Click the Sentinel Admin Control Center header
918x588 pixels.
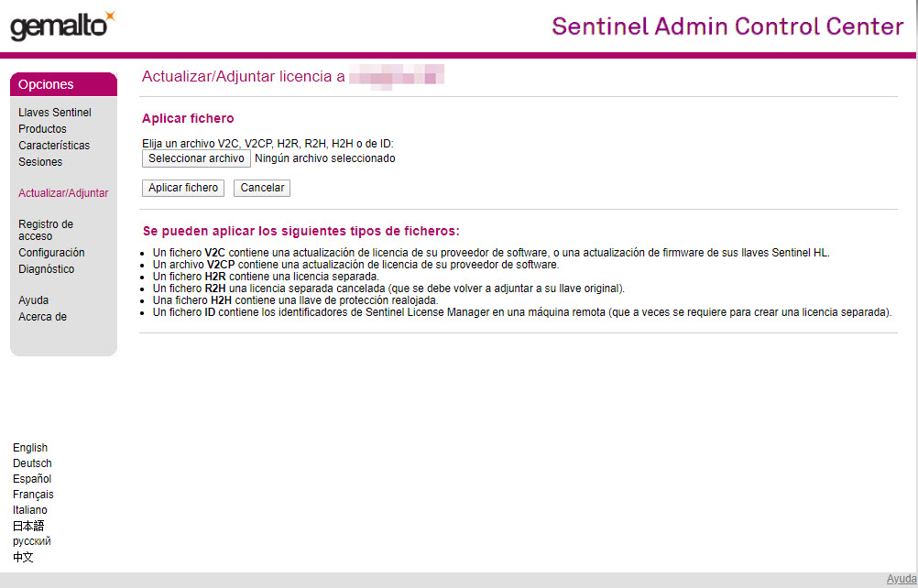pos(727,27)
